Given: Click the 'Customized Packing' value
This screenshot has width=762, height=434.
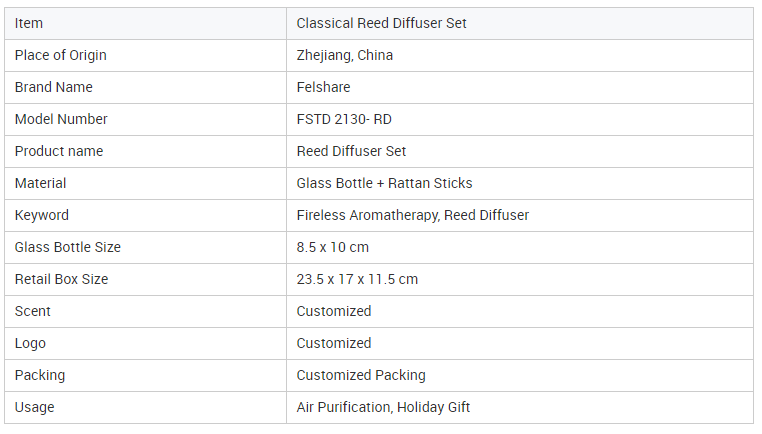Looking at the screenshot, I should (360, 375).
